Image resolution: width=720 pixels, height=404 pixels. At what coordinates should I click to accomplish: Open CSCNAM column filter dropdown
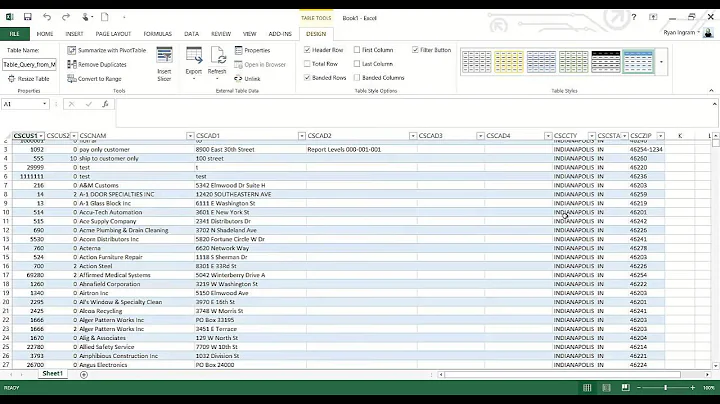190,136
